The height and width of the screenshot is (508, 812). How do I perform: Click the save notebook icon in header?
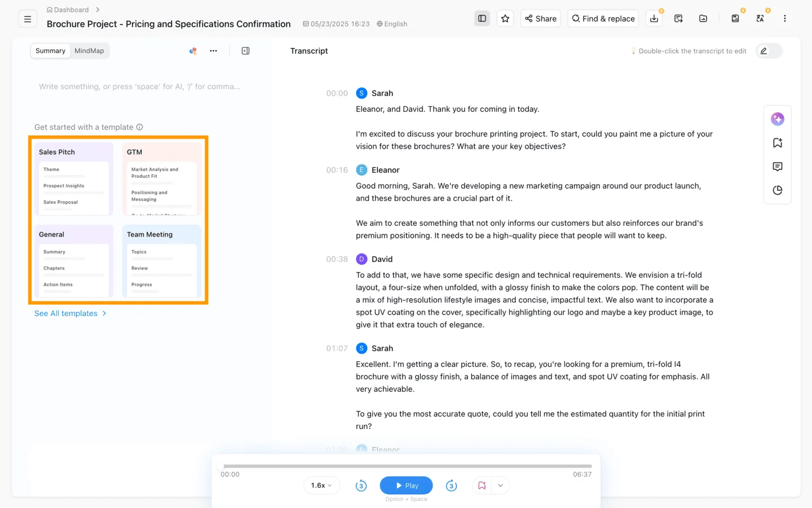pos(735,19)
